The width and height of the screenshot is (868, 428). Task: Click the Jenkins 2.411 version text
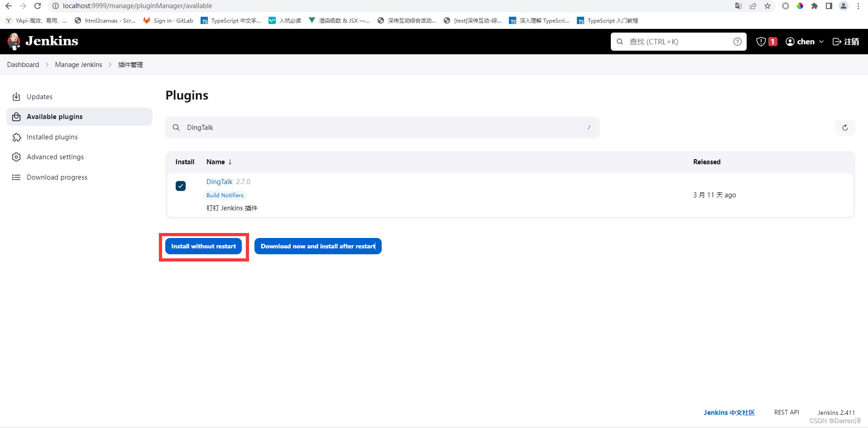pos(836,413)
